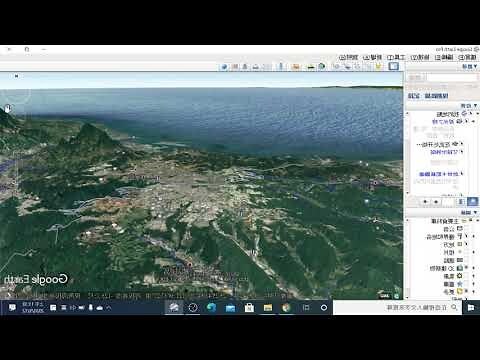Image resolution: width=480 pixels, height=360 pixels.
Task: Open the 檢視(V) View menu
Action: pyautogui.click(x=420, y=57)
